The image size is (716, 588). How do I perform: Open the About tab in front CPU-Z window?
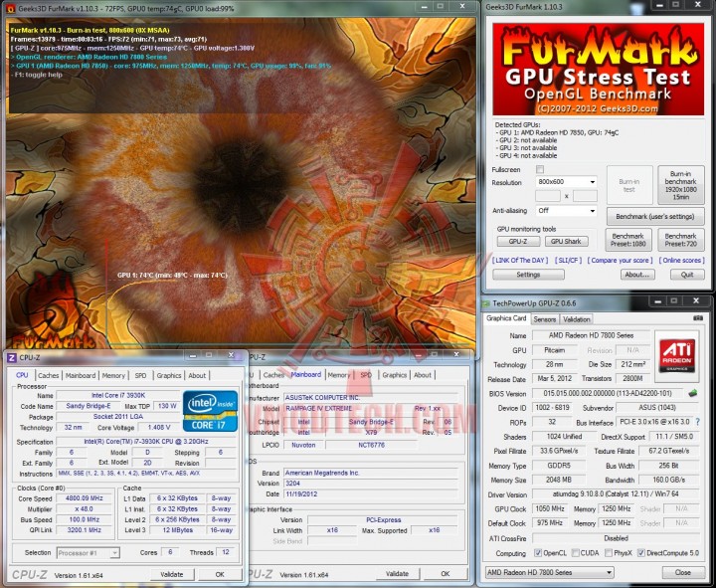[197, 375]
